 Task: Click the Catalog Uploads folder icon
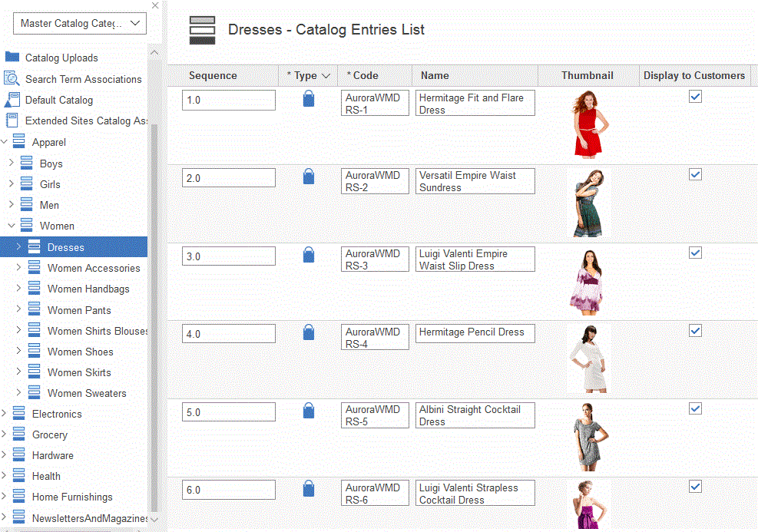click(12, 57)
